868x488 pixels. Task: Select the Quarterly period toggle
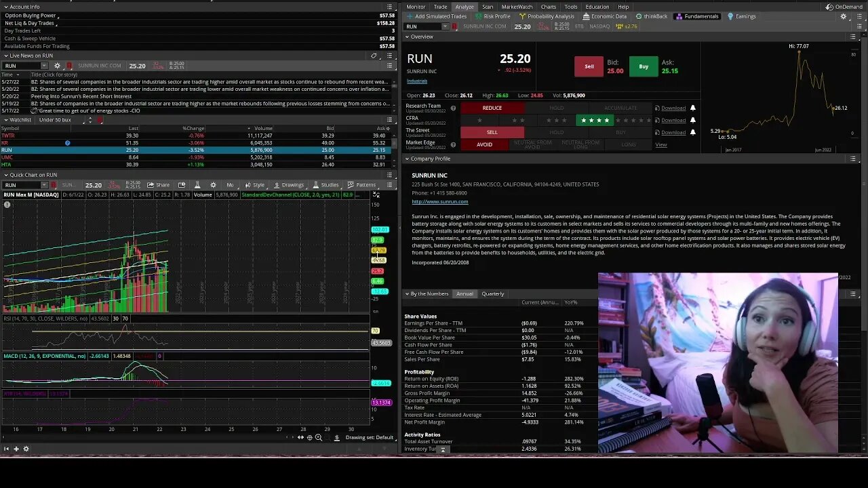pyautogui.click(x=493, y=294)
